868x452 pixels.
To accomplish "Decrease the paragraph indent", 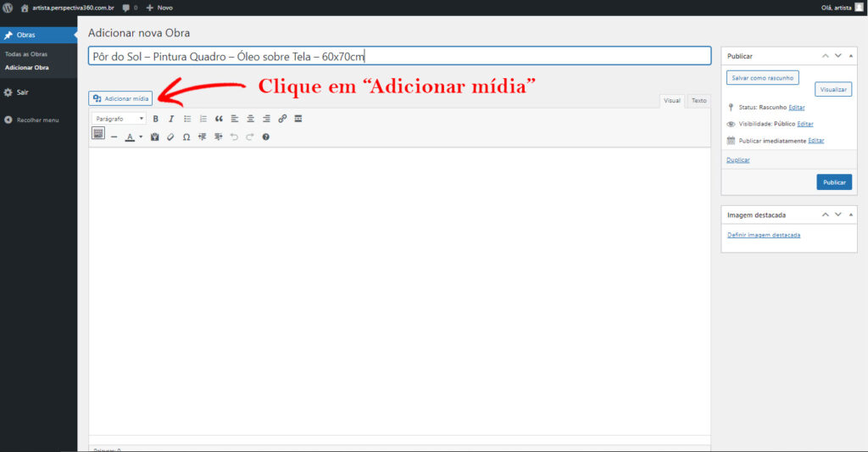I will coord(202,137).
